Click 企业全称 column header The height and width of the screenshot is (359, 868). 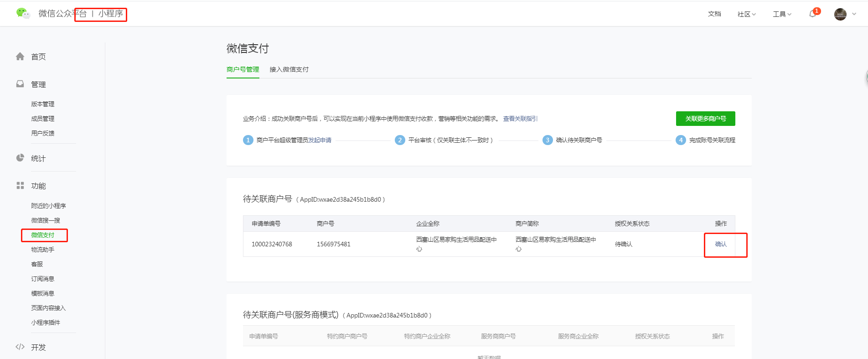428,224
